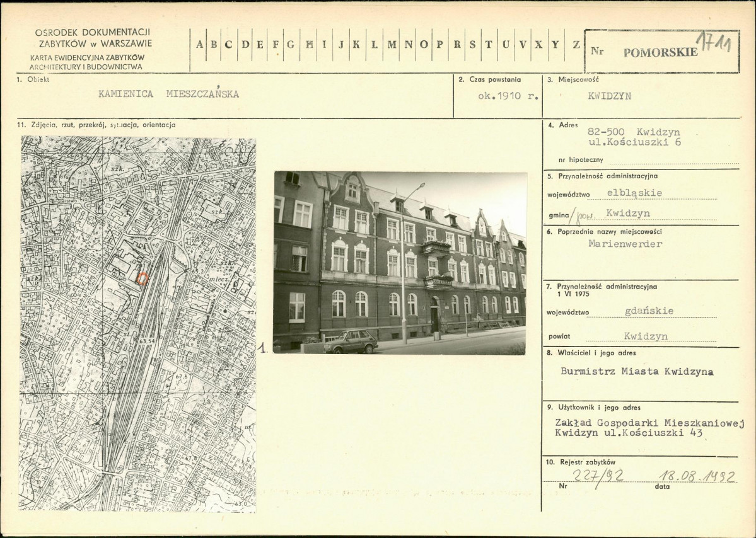Select the letter K index box
Image resolution: width=756 pixels, height=538 pixels.
tap(357, 45)
